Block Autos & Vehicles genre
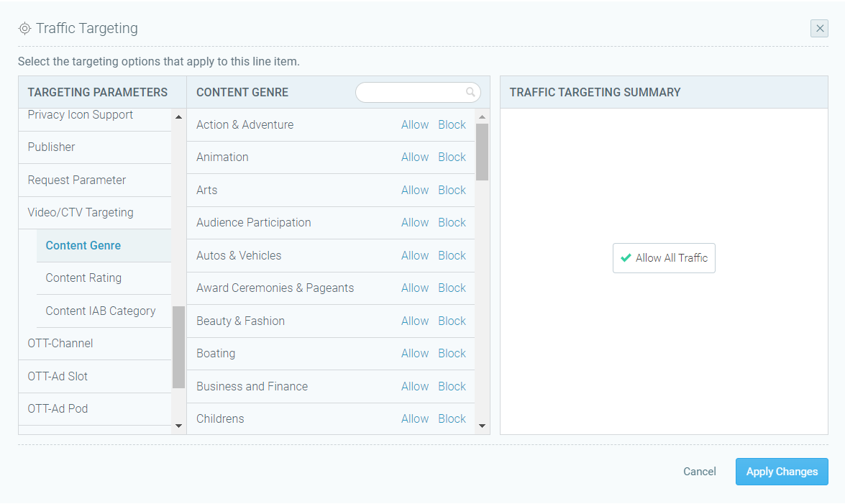This screenshot has width=845, height=504. point(452,255)
